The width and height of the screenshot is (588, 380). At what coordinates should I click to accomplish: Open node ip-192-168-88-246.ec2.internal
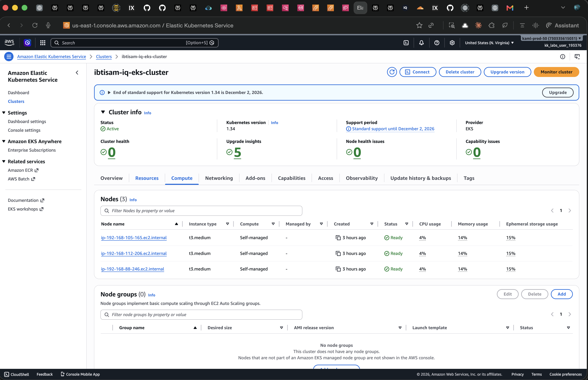132,269
